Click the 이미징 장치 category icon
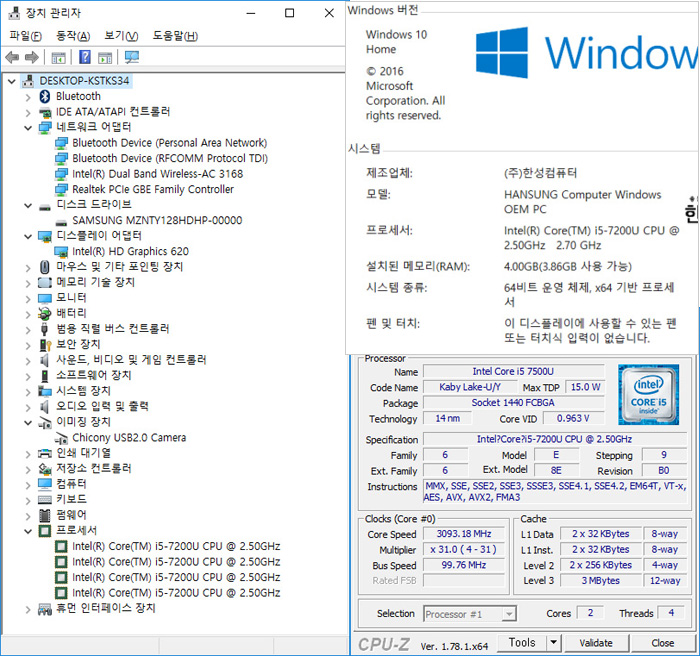This screenshot has width=700, height=657. pyautogui.click(x=45, y=422)
